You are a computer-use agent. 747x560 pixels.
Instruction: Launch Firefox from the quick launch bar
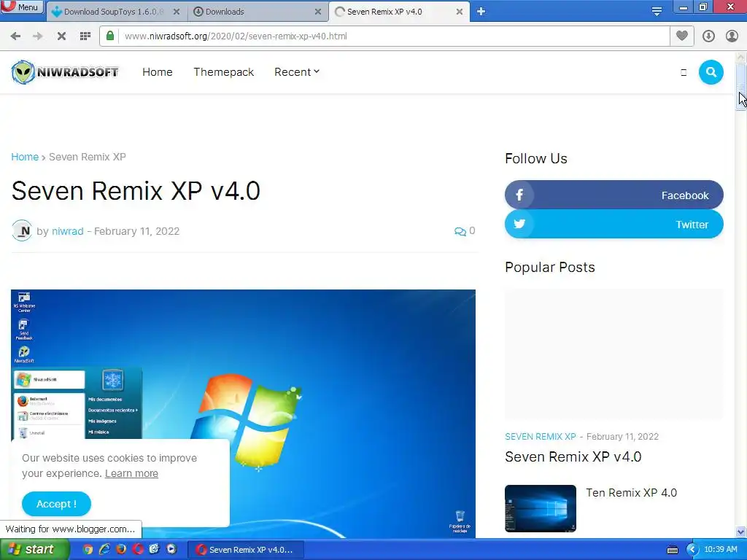[x=121, y=550]
